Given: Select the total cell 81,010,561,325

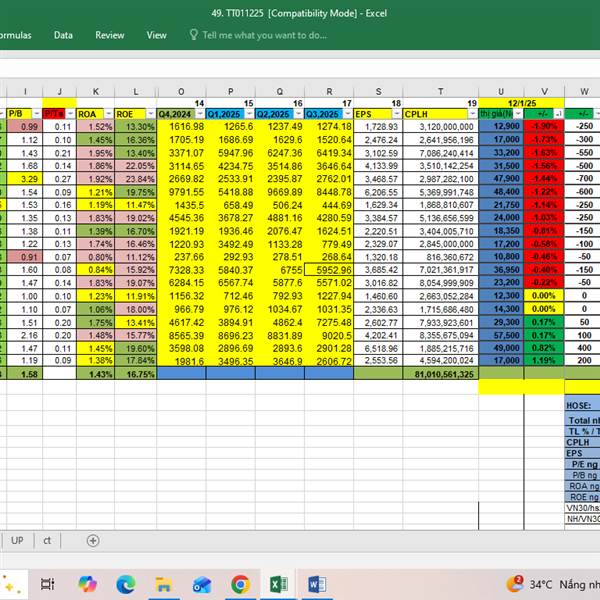Looking at the screenshot, I should [x=440, y=374].
